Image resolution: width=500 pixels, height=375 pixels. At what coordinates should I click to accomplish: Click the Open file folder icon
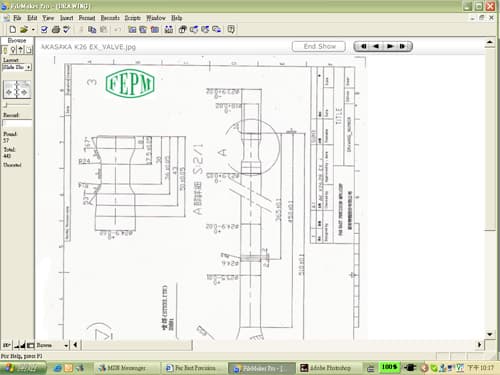(24, 29)
